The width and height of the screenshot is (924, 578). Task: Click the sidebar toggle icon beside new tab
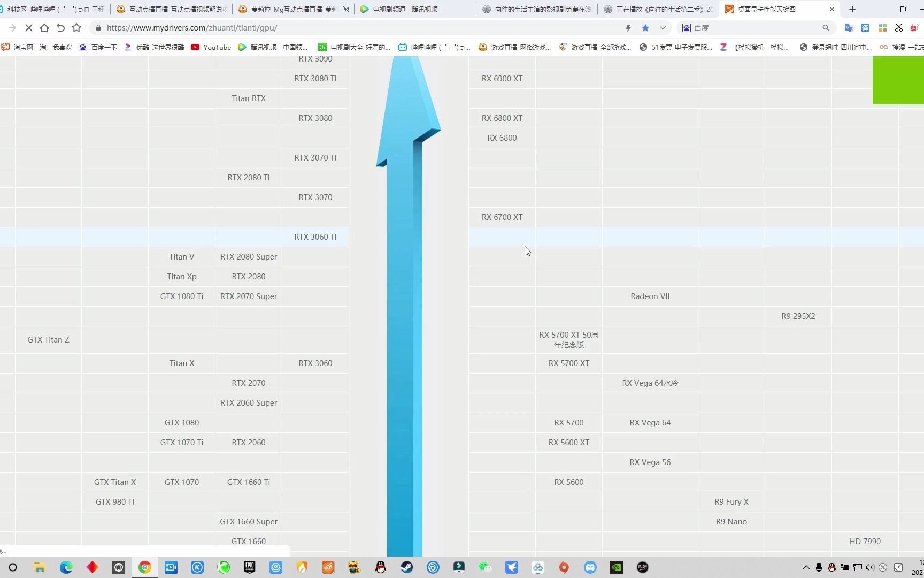(x=902, y=9)
